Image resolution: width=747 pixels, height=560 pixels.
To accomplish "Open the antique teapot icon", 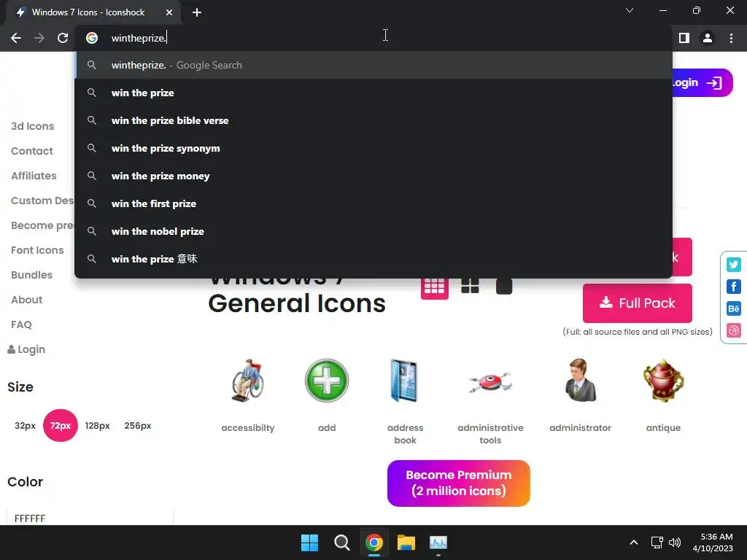I will (x=663, y=381).
